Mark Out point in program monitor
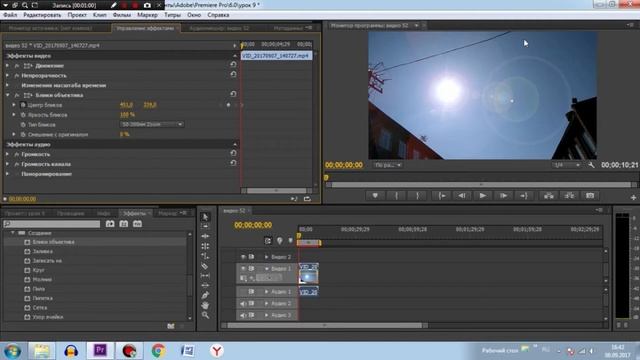Screen dimensions: 640x360 click(417, 196)
